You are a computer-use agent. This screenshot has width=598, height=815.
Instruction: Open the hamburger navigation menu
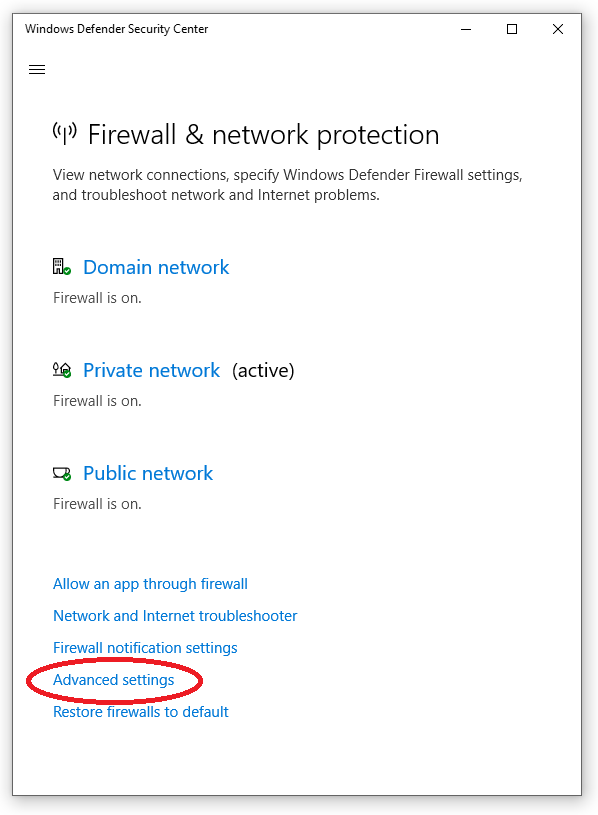[37, 69]
